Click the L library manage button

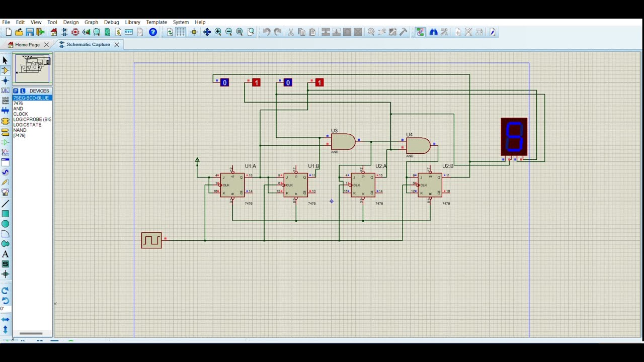[x=23, y=91]
